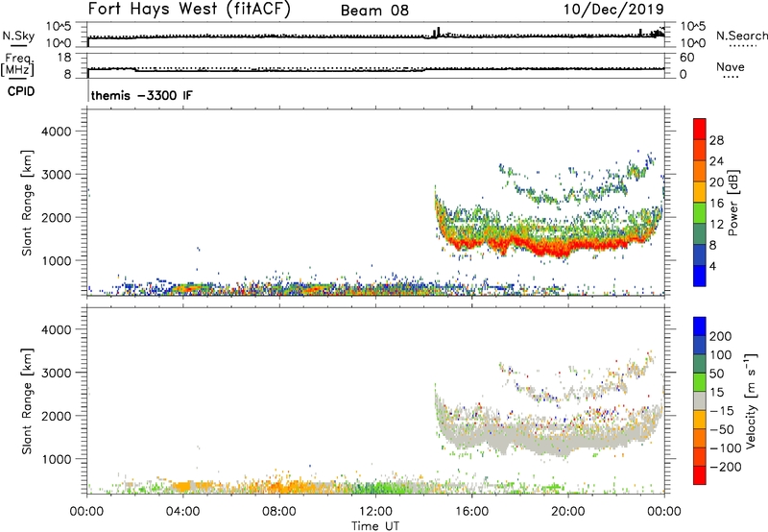Image resolution: width=768 pixels, height=532 pixels.
Task: Click the "60" tick on the Nave axis
Action: click(686, 58)
